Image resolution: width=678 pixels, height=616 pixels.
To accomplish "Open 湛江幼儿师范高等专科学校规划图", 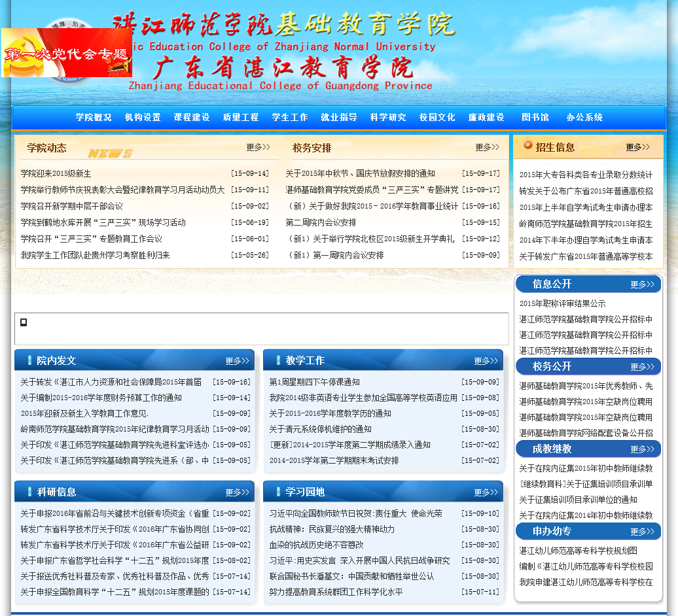I will 578,551.
